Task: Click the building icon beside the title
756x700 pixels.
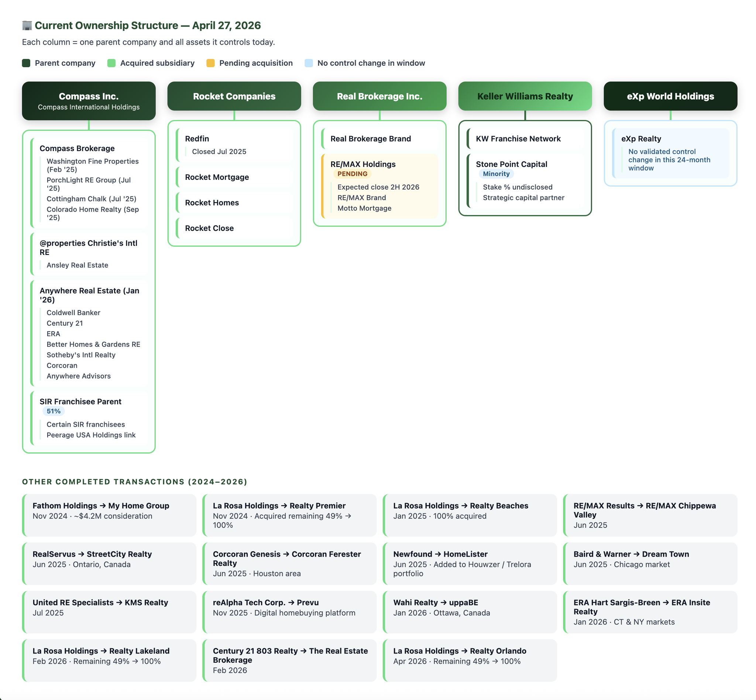Action: pos(27,25)
